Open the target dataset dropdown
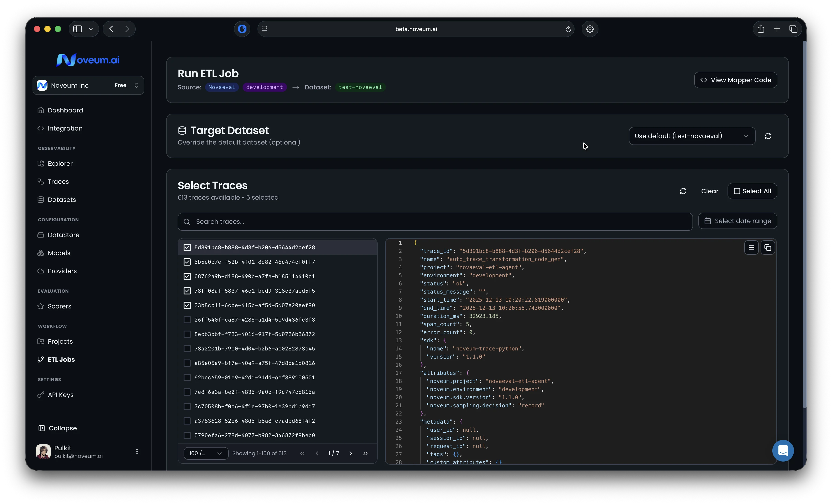This screenshot has width=832, height=504. click(692, 136)
